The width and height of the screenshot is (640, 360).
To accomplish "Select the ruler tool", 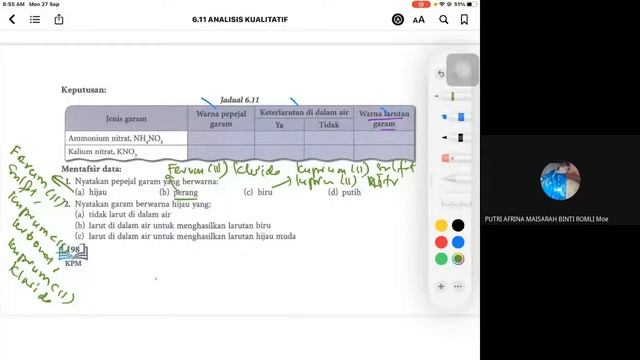I will coord(456,203).
